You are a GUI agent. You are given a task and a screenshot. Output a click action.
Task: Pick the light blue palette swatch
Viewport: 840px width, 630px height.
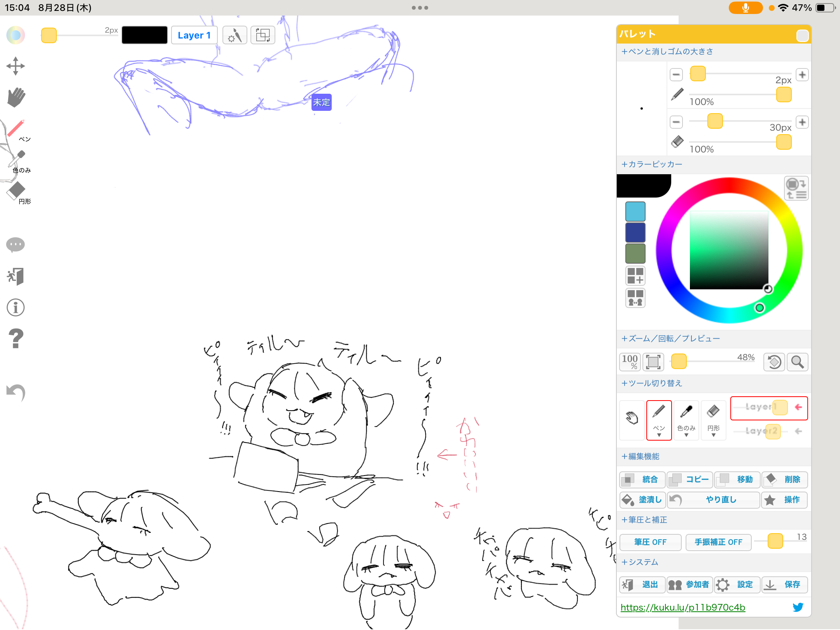coord(635,212)
